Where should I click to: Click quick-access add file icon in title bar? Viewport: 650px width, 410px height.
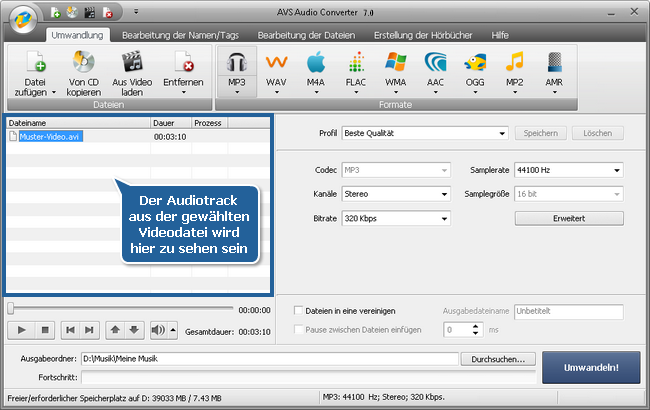55,13
